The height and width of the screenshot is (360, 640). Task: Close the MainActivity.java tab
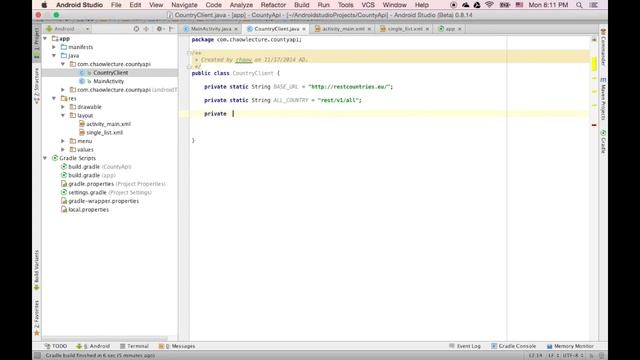pos(236,29)
